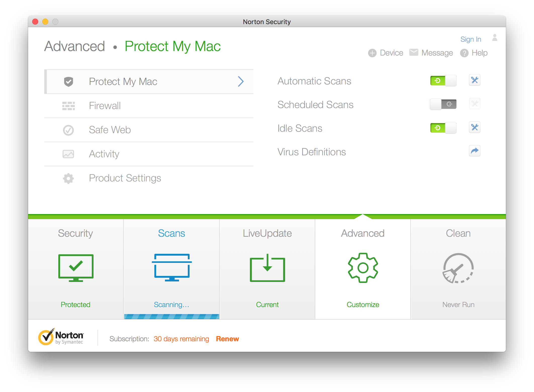The width and height of the screenshot is (534, 392).
Task: Turn off Idle Scans toggle
Action: coord(443,128)
